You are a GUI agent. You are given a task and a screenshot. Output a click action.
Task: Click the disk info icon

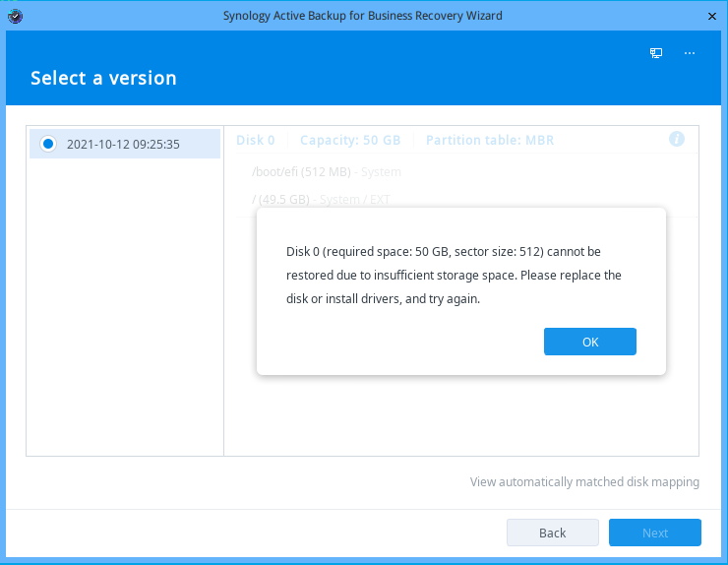pos(677,139)
